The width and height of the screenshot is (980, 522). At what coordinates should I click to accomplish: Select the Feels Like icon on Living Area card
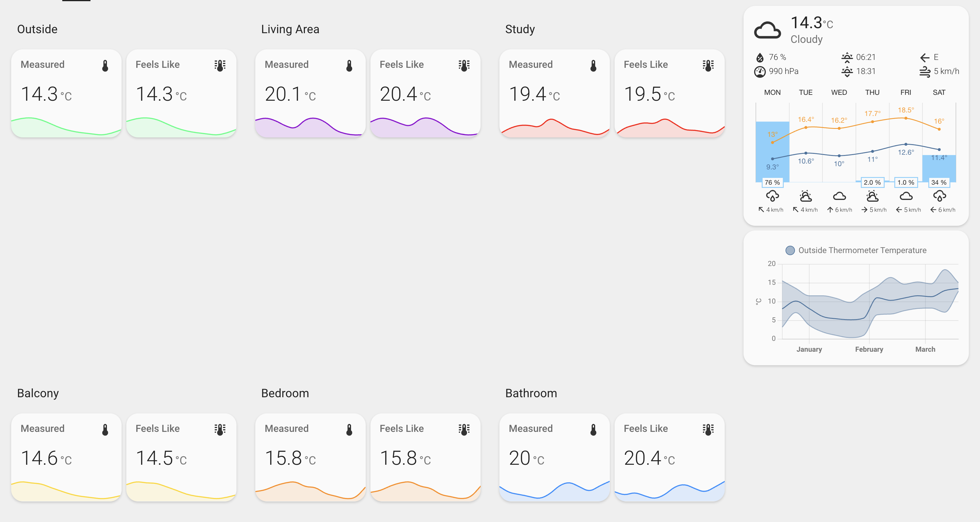point(464,65)
